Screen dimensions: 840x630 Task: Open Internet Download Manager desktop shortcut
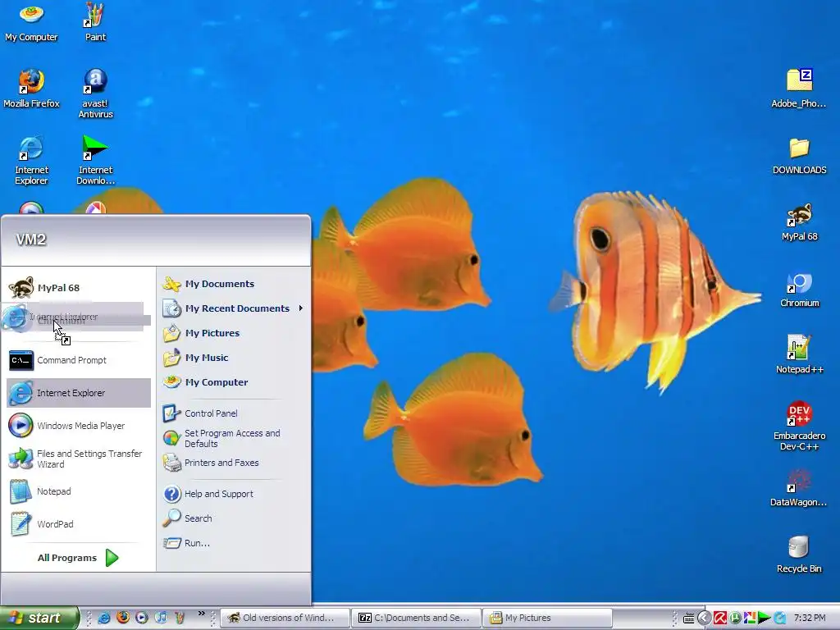click(95, 161)
